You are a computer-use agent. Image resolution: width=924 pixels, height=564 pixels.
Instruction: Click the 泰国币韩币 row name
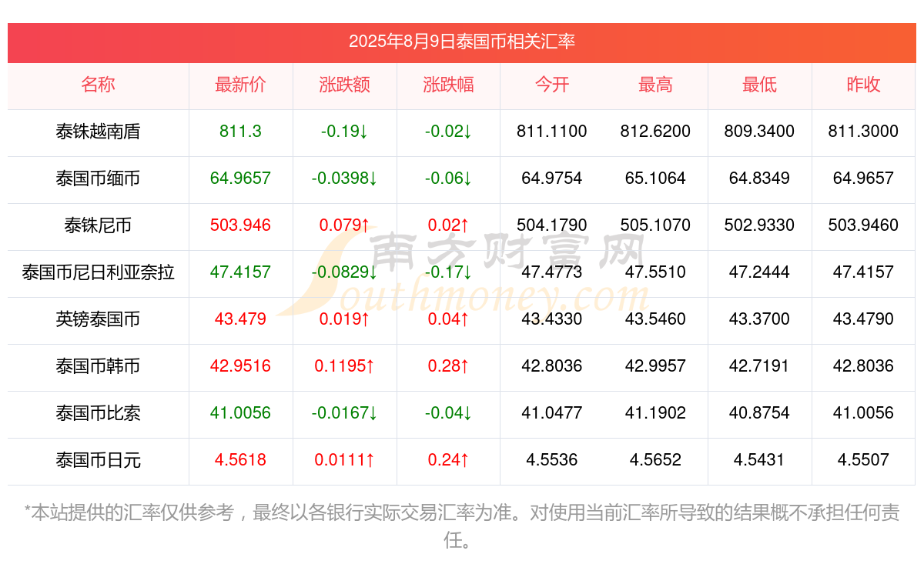pyautogui.click(x=98, y=366)
